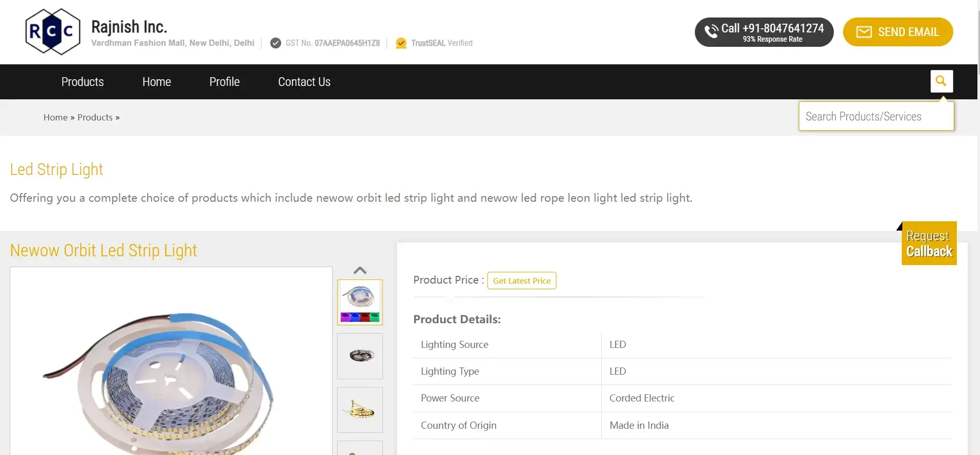Click the TrustSEAL badge icon

(401, 43)
